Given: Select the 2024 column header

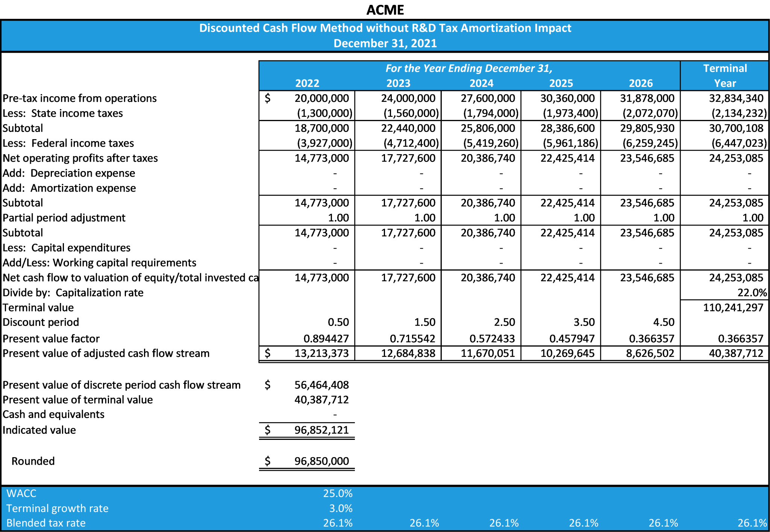Looking at the screenshot, I should click(481, 83).
